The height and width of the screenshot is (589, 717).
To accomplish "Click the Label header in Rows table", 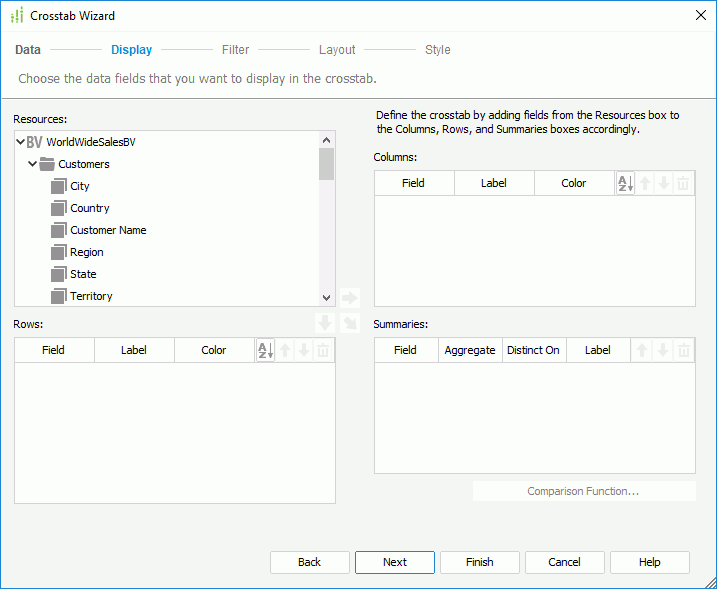I will 134,350.
